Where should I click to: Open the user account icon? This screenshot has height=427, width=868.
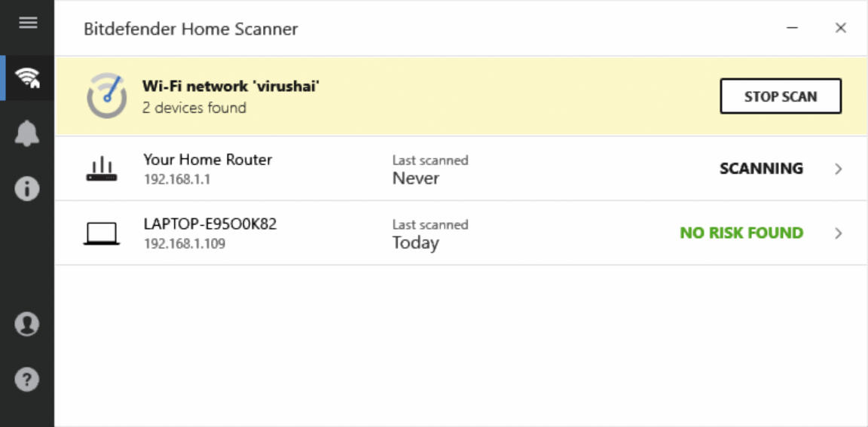27,324
